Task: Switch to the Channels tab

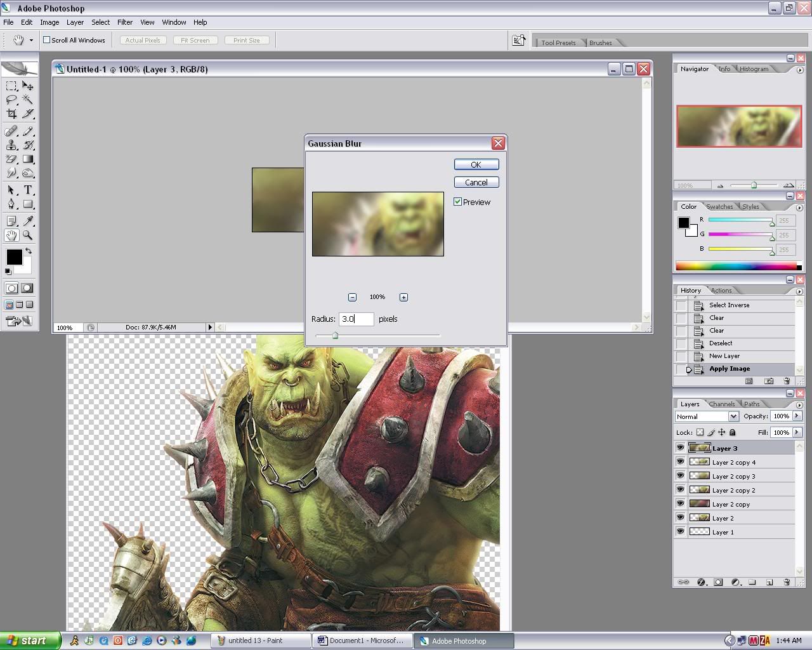Action: 722,404
